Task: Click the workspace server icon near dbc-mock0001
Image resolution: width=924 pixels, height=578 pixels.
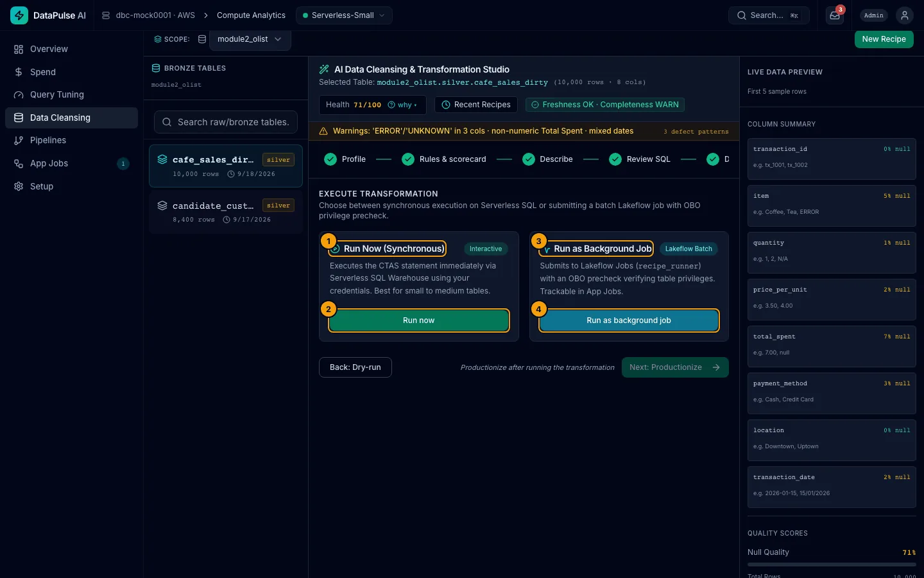Action: [106, 15]
